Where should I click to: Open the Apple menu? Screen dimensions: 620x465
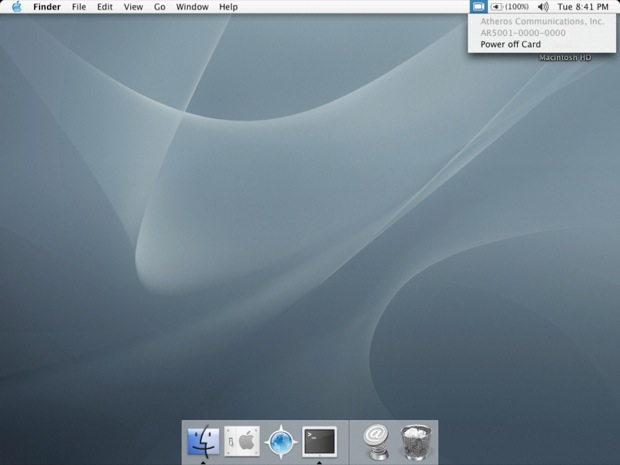click(17, 7)
